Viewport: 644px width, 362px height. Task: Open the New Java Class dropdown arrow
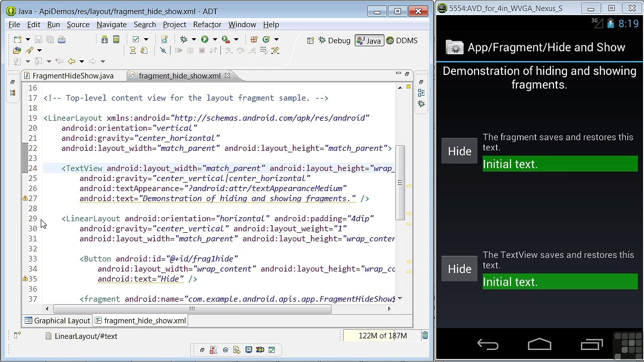pyautogui.click(x=276, y=40)
